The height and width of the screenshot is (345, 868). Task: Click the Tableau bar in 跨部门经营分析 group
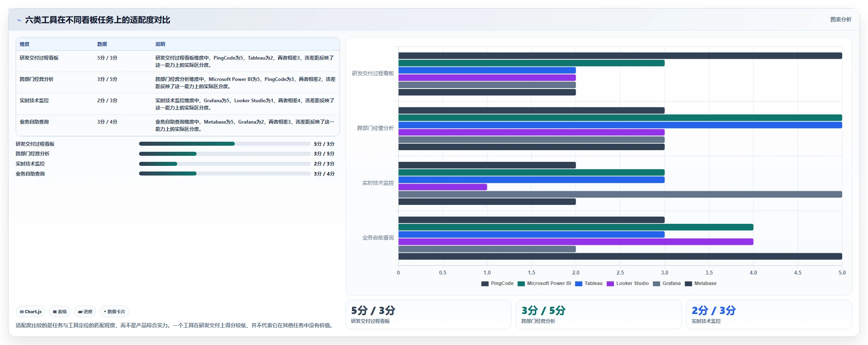pyautogui.click(x=620, y=125)
